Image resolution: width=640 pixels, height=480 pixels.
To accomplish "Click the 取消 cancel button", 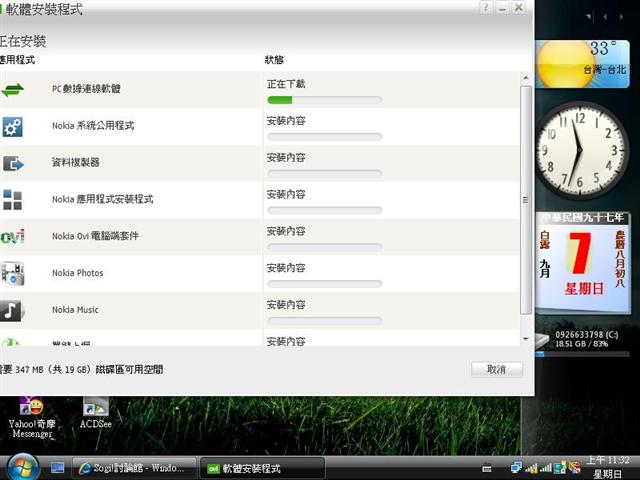I will (497, 369).
